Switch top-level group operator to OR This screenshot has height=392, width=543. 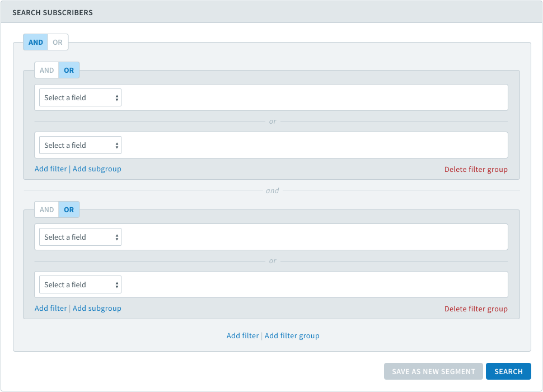pyautogui.click(x=58, y=42)
